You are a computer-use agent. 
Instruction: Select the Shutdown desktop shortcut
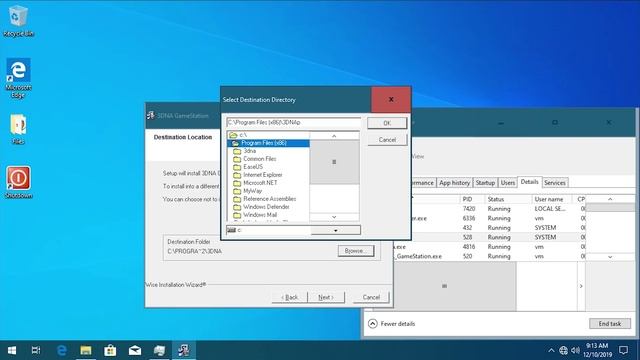click(18, 182)
